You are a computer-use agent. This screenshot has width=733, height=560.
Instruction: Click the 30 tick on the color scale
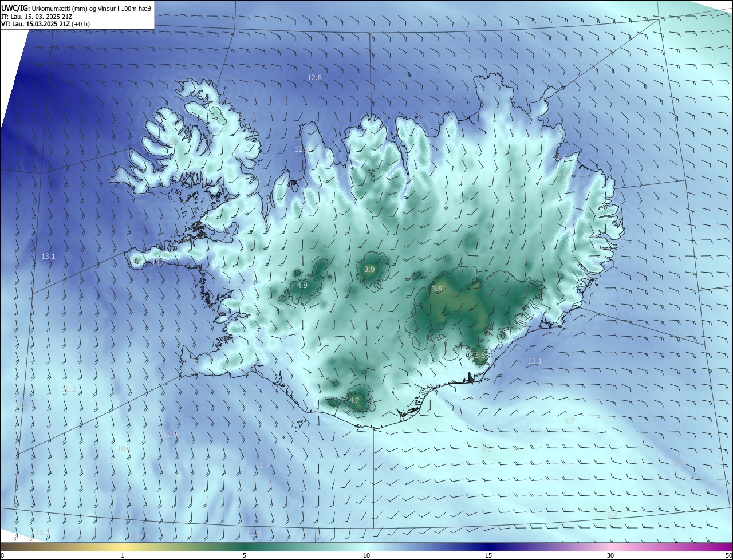(x=610, y=556)
